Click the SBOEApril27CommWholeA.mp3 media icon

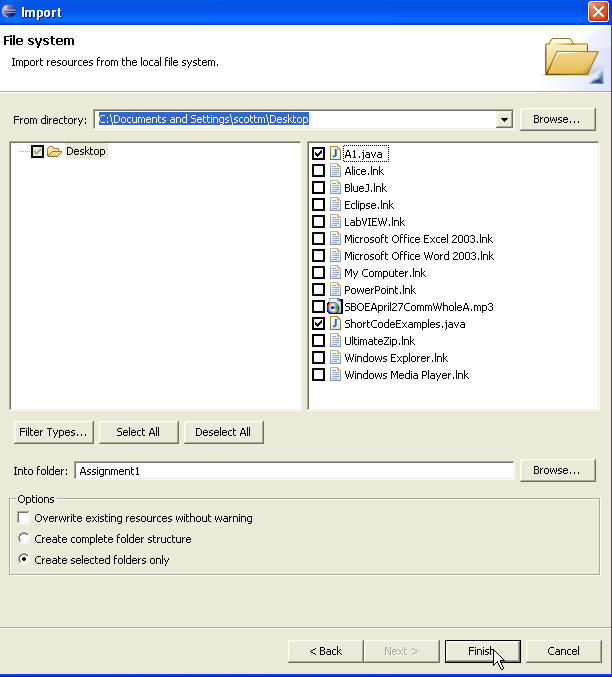point(335,307)
